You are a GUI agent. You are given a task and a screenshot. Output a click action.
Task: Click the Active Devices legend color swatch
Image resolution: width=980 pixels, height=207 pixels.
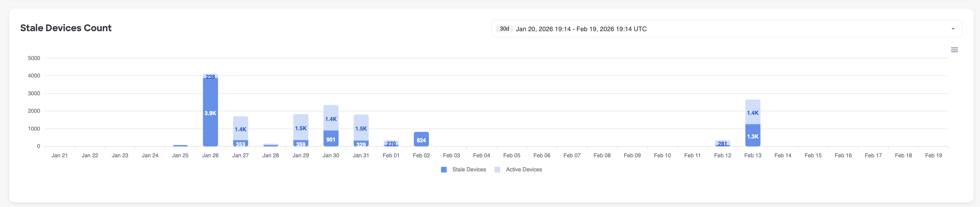click(x=497, y=170)
